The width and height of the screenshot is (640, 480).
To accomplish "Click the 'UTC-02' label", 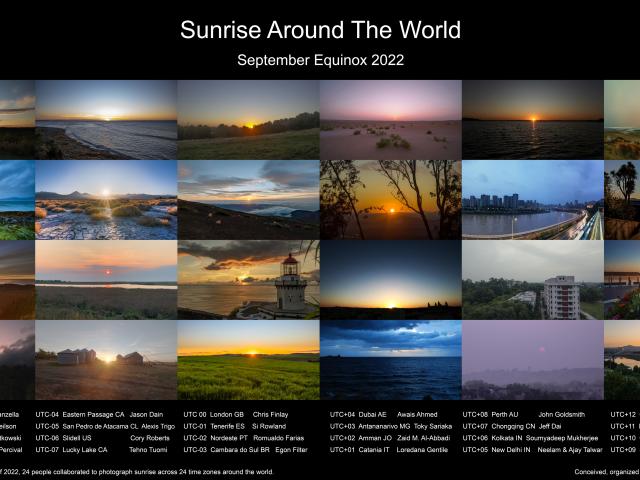I will tap(195, 438).
